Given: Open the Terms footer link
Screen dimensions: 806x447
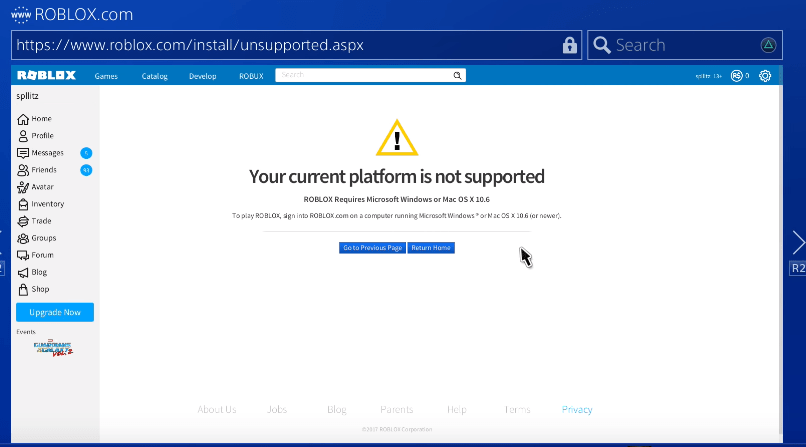Looking at the screenshot, I should (x=517, y=409).
